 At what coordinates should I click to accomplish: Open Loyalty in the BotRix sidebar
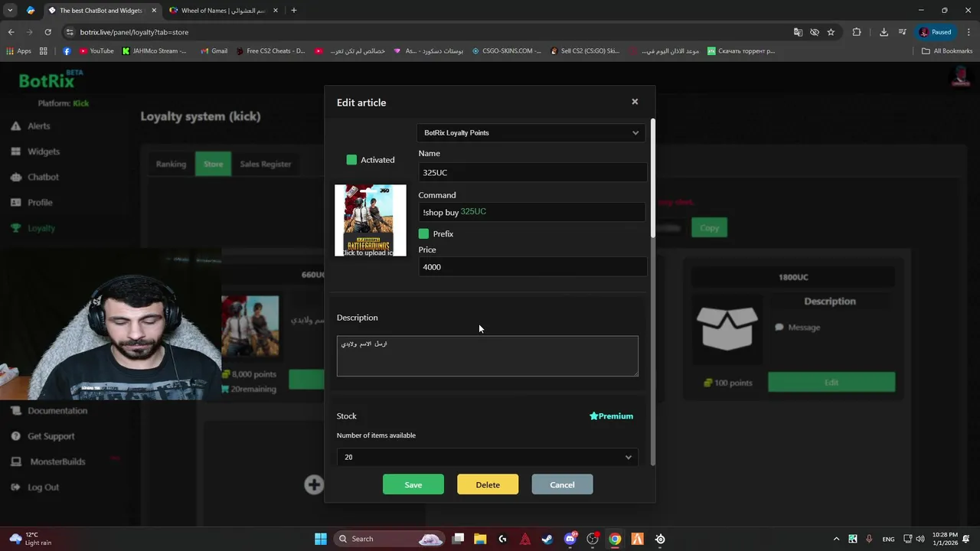point(41,228)
